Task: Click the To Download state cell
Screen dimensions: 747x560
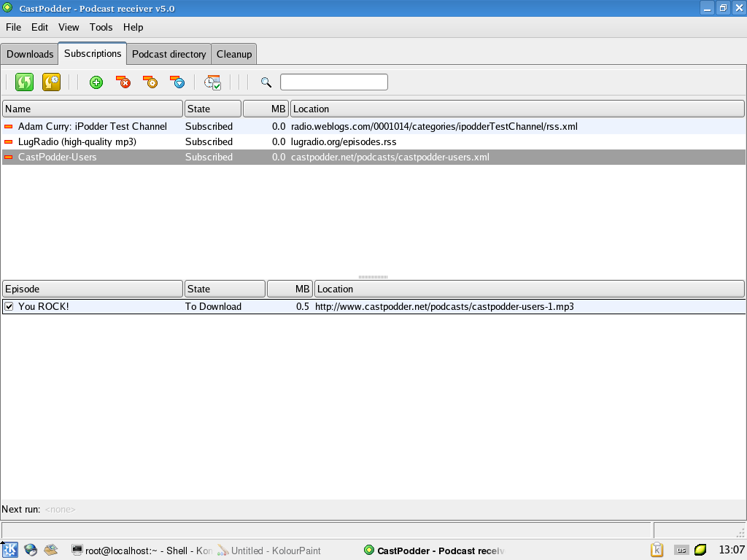Action: (213, 307)
